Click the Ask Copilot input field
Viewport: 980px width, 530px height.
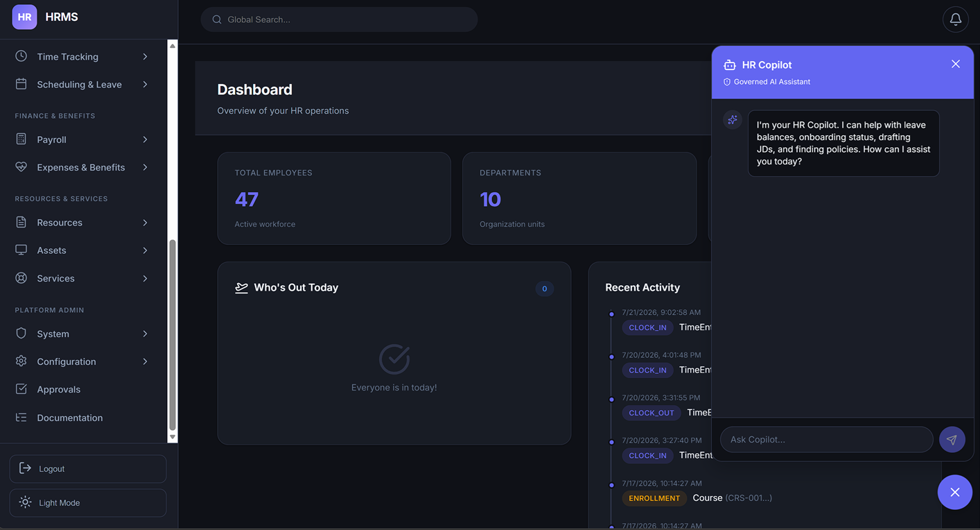pyautogui.click(x=826, y=440)
